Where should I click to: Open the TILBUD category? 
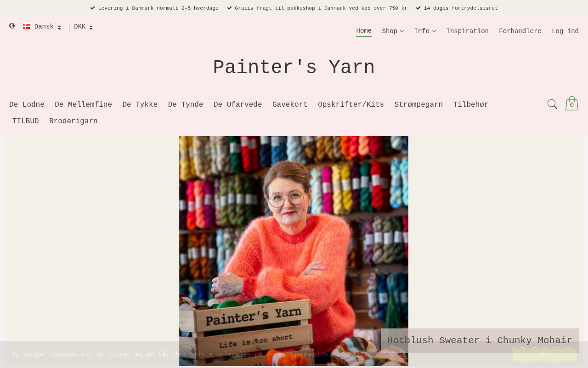26,121
